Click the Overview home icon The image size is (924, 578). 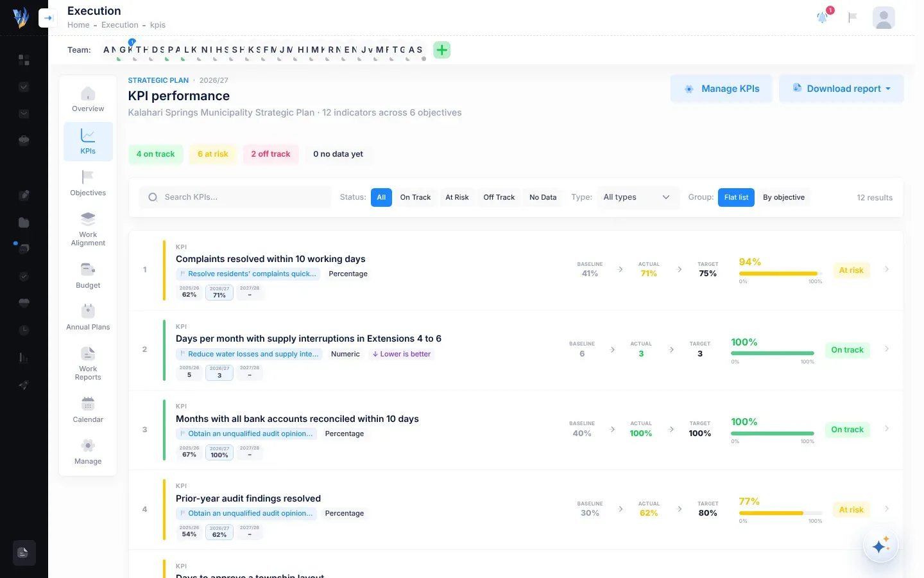pos(88,94)
